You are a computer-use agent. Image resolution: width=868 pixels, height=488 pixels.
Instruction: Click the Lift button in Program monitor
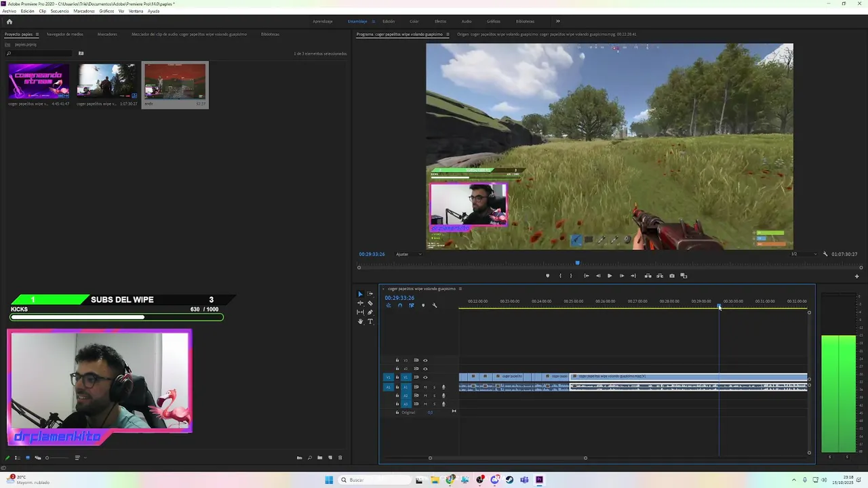pyautogui.click(x=648, y=276)
